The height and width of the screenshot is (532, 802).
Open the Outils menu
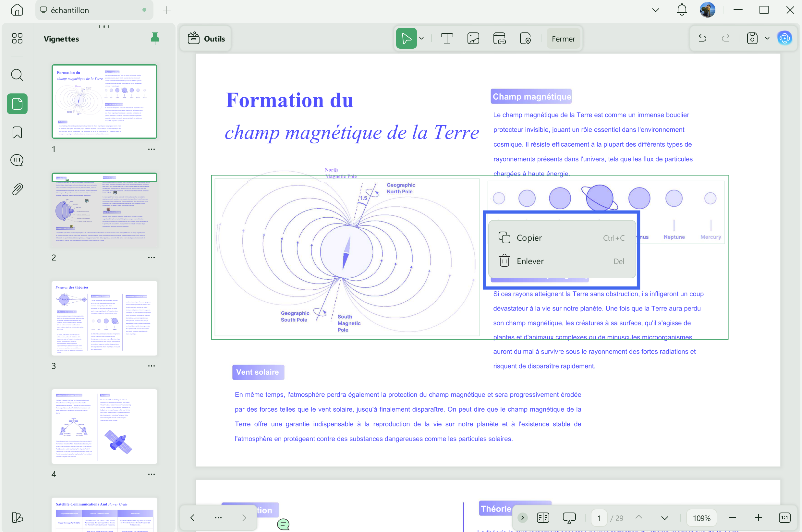coord(206,39)
